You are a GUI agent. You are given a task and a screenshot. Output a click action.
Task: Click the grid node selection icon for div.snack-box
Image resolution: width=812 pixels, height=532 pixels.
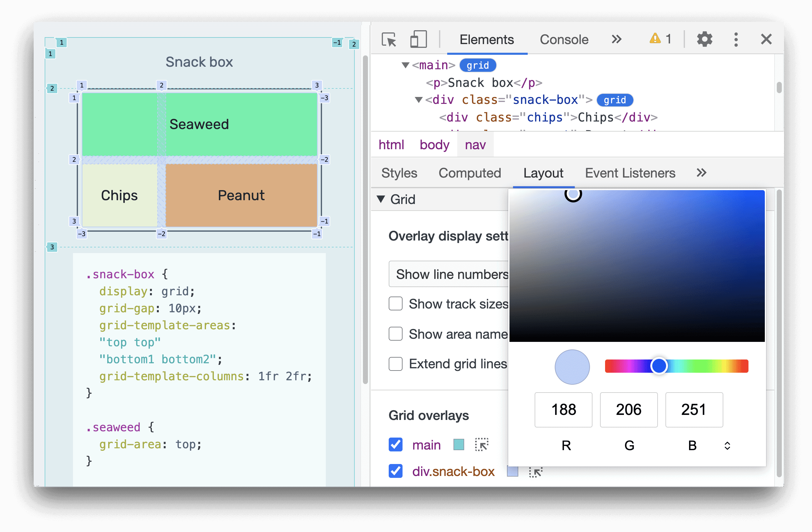pyautogui.click(x=534, y=473)
